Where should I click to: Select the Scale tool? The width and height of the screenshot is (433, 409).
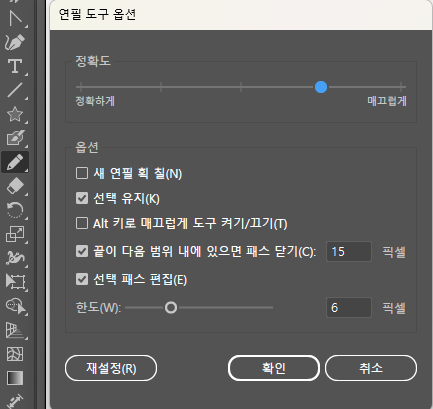tap(15, 234)
